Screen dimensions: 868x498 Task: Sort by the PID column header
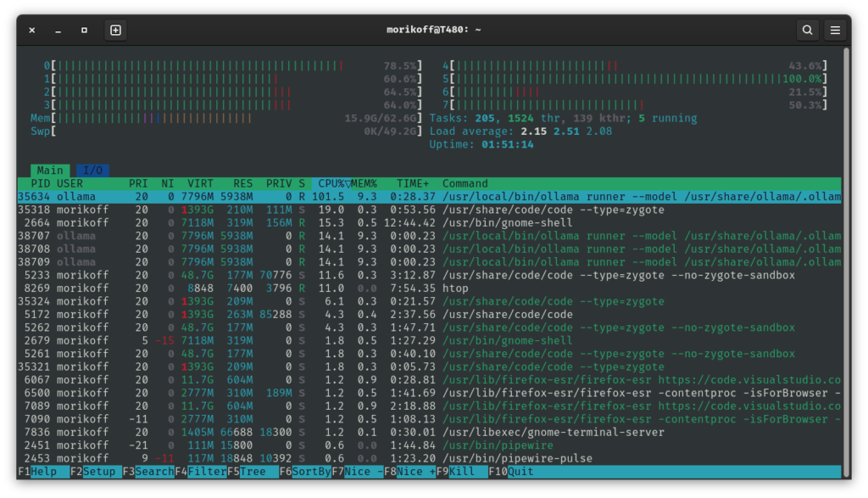pos(40,183)
